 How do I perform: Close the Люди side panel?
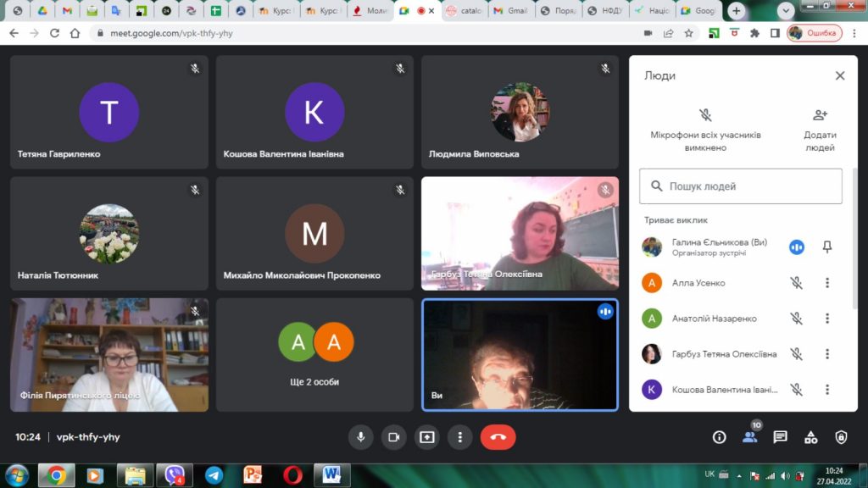pyautogui.click(x=840, y=75)
